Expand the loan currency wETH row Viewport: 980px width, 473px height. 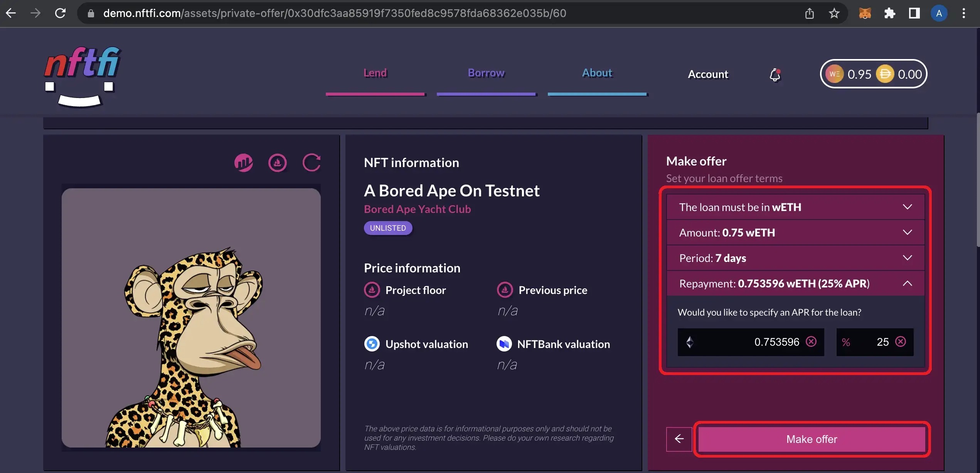coord(795,207)
